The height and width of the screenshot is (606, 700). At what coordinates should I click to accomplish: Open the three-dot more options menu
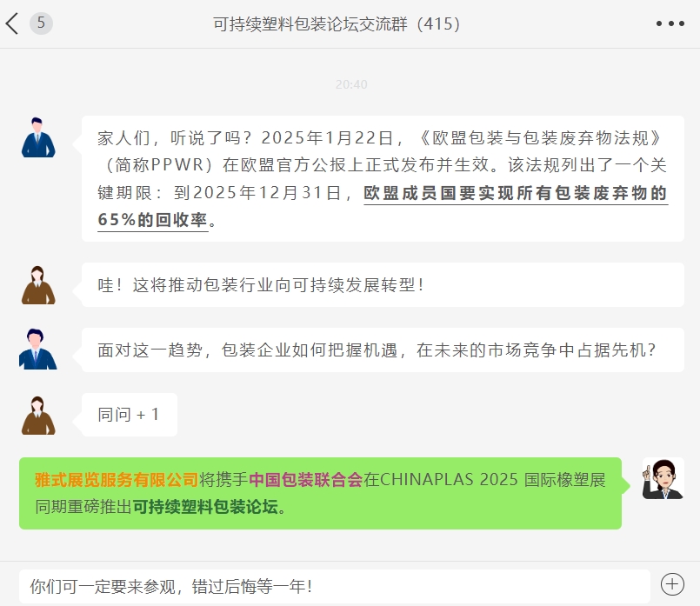[670, 23]
